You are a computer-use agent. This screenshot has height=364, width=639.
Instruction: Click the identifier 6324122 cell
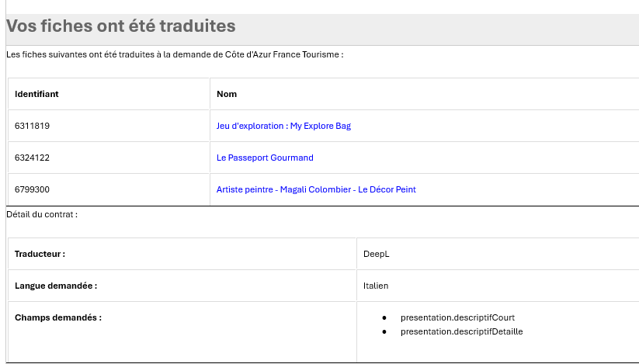[x=109, y=158]
